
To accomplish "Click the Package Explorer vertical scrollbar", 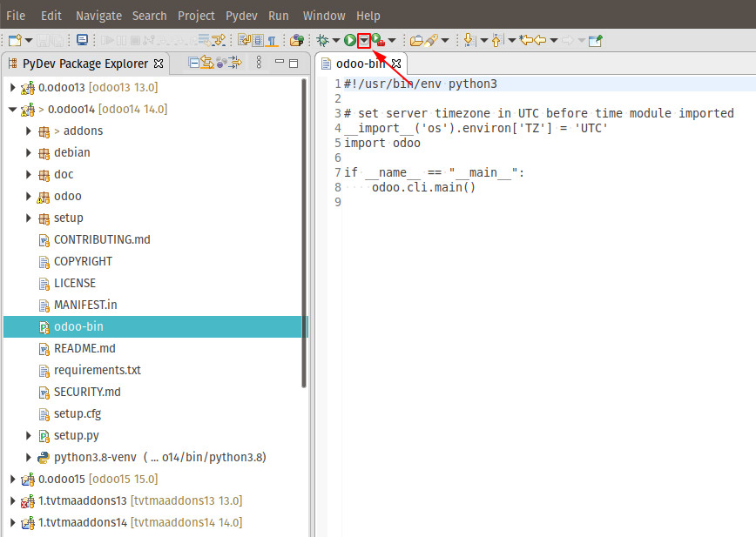I will click(304, 235).
